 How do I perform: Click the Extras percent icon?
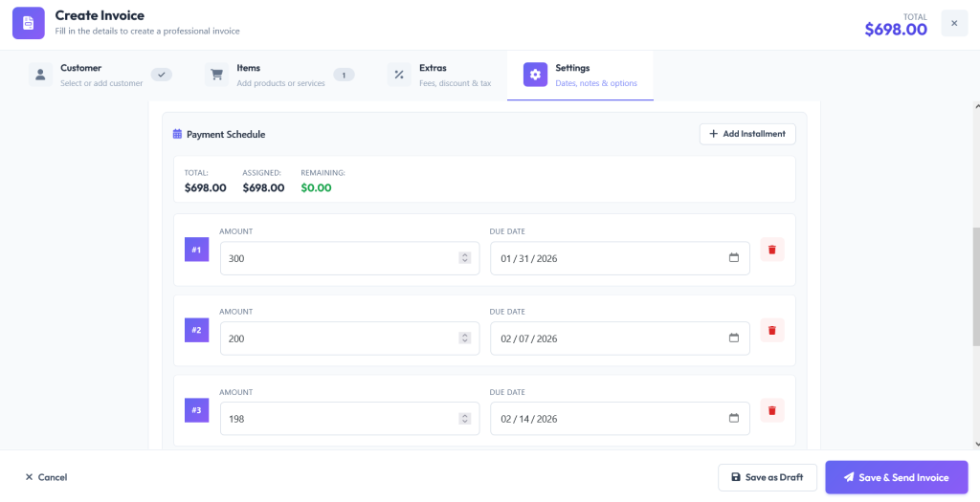coord(399,75)
